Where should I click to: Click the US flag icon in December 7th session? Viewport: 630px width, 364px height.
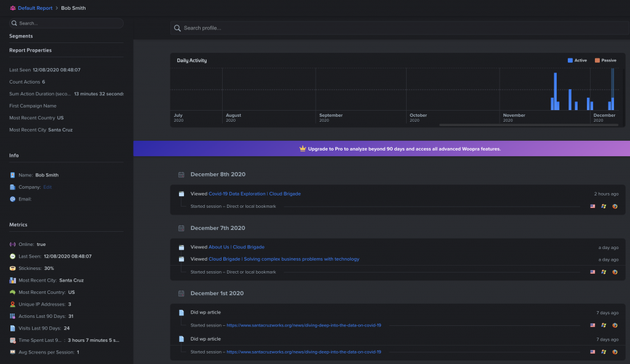pyautogui.click(x=592, y=272)
